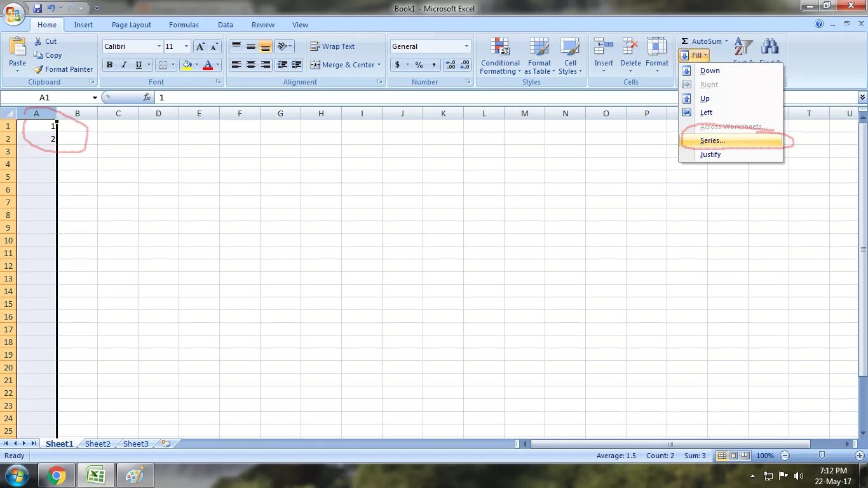Toggle Bold formatting
Image resolution: width=868 pixels, height=488 pixels.
[109, 65]
